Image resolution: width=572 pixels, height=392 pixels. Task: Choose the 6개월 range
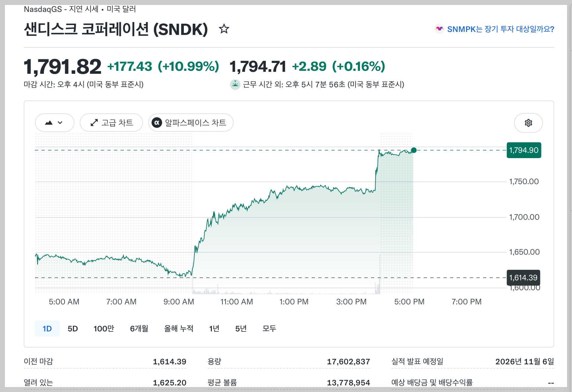(139, 328)
